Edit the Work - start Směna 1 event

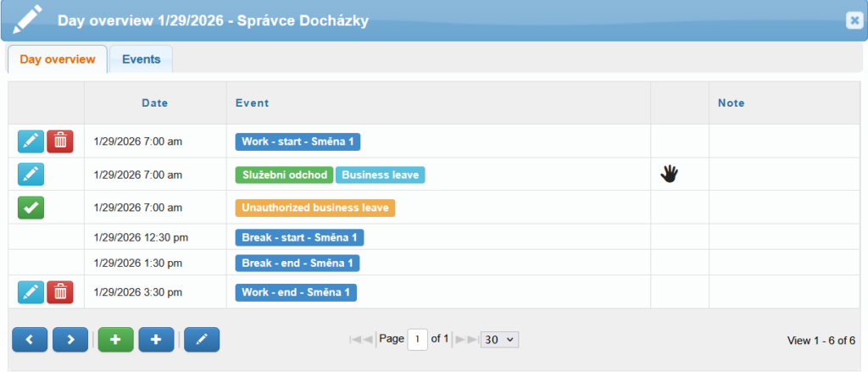31,142
